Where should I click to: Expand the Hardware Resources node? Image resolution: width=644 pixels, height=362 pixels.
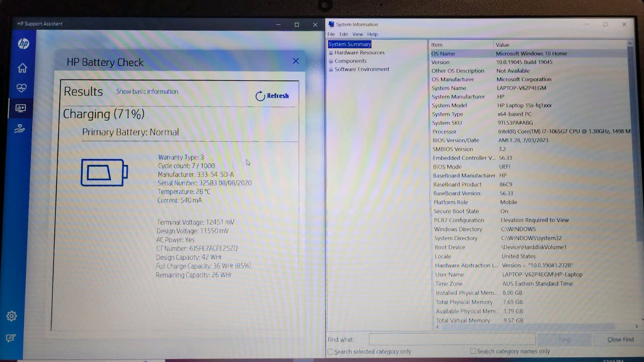click(331, 53)
